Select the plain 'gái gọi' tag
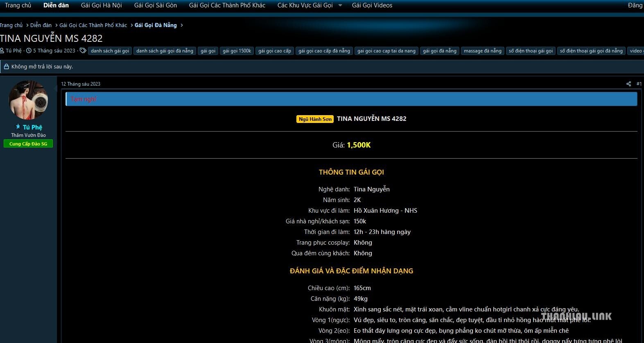 pos(208,51)
